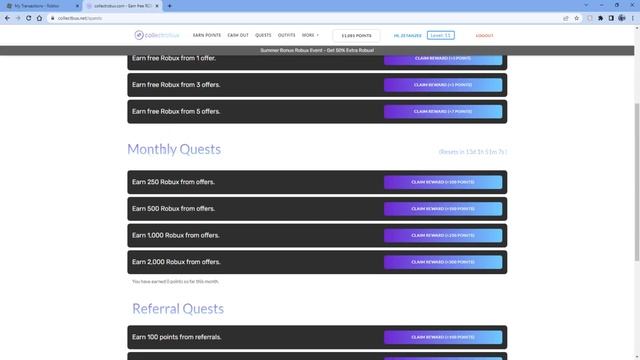The height and width of the screenshot is (360, 640).
Task: Open the browser home page icon
Action: coord(39,18)
